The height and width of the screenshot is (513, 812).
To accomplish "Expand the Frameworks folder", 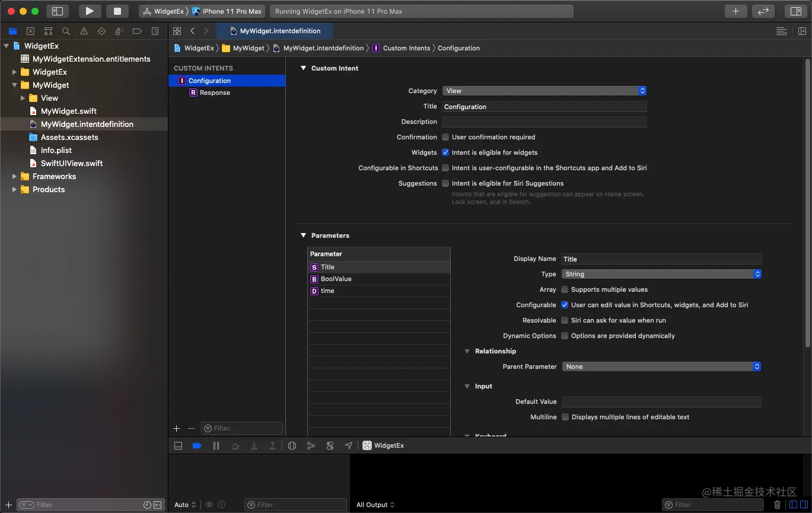I will coord(14,176).
